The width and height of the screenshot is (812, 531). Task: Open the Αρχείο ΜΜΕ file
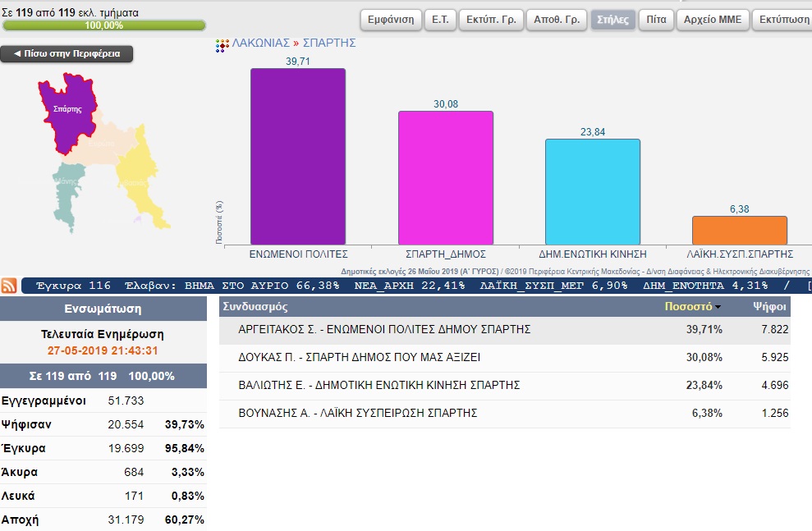click(x=713, y=20)
